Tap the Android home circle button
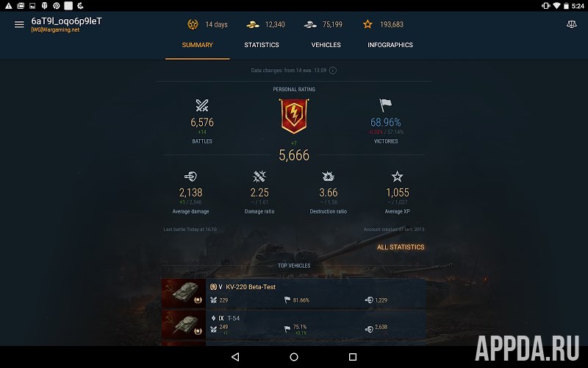588x368 pixels. [x=294, y=357]
